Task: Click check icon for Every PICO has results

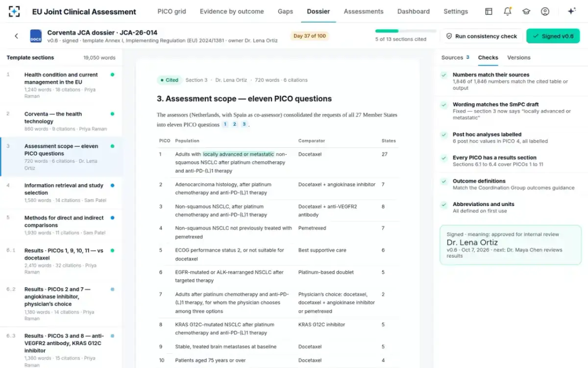Action: tap(443, 158)
